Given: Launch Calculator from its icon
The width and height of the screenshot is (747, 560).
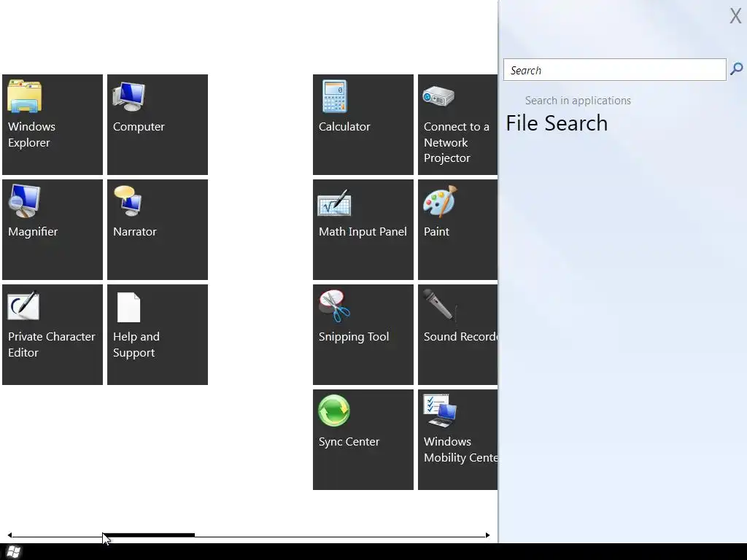Looking at the screenshot, I should coord(334,96).
